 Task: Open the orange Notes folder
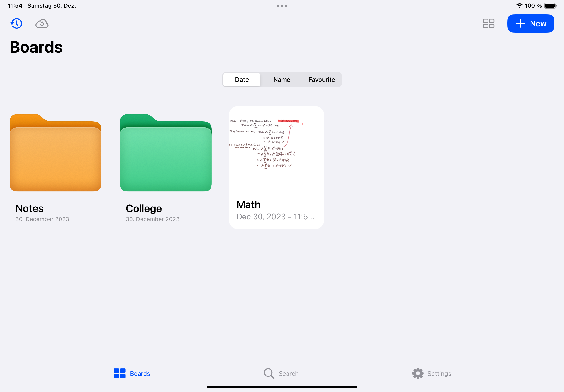(55, 153)
